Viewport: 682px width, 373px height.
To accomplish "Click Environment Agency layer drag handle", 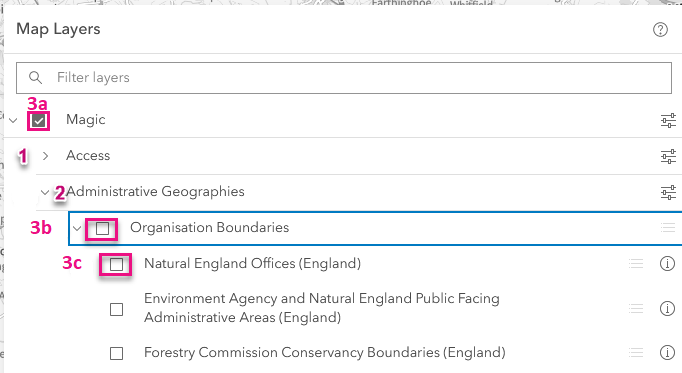I will click(x=636, y=309).
